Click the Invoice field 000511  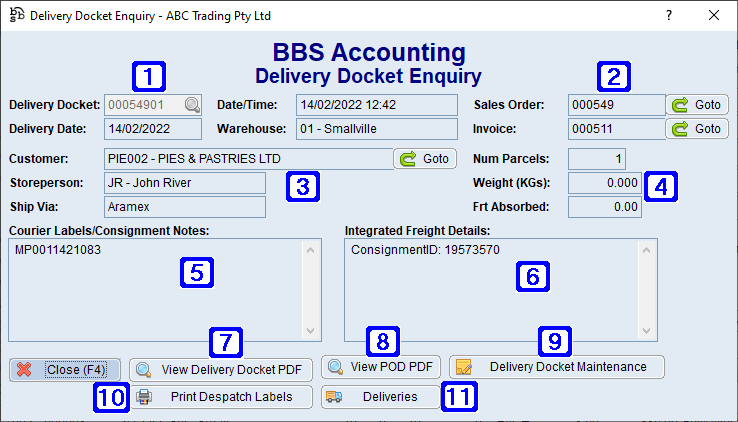coord(617,128)
